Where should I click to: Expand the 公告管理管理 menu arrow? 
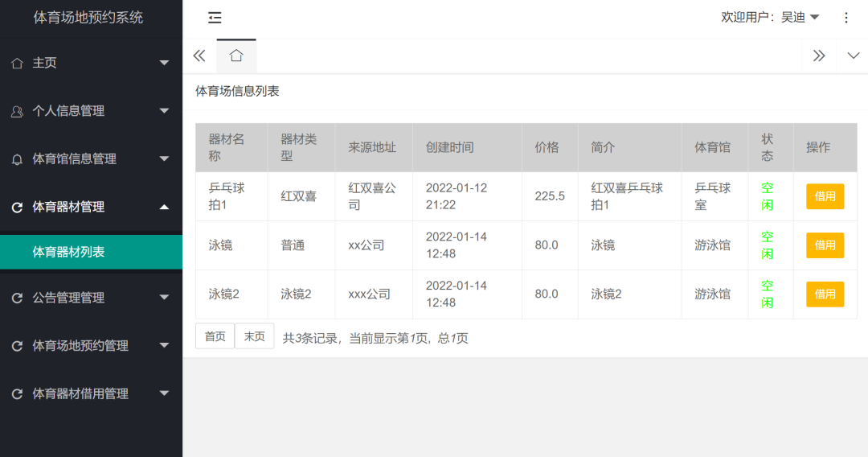coord(165,298)
